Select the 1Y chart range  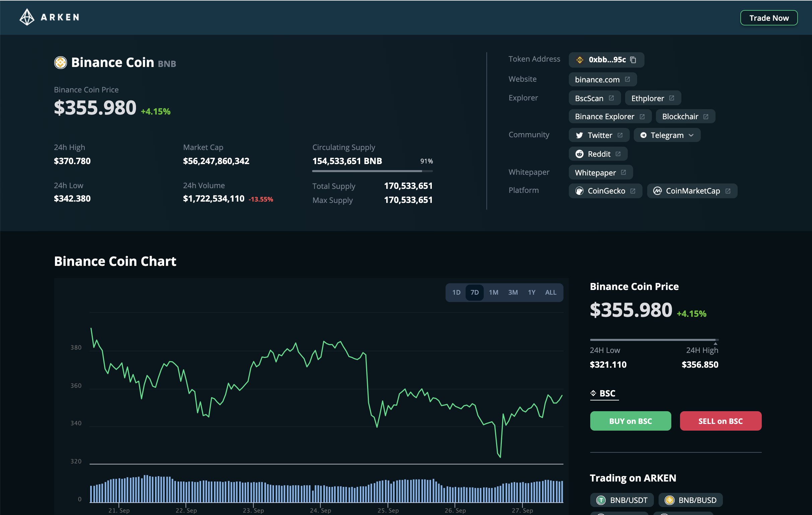pos(531,293)
